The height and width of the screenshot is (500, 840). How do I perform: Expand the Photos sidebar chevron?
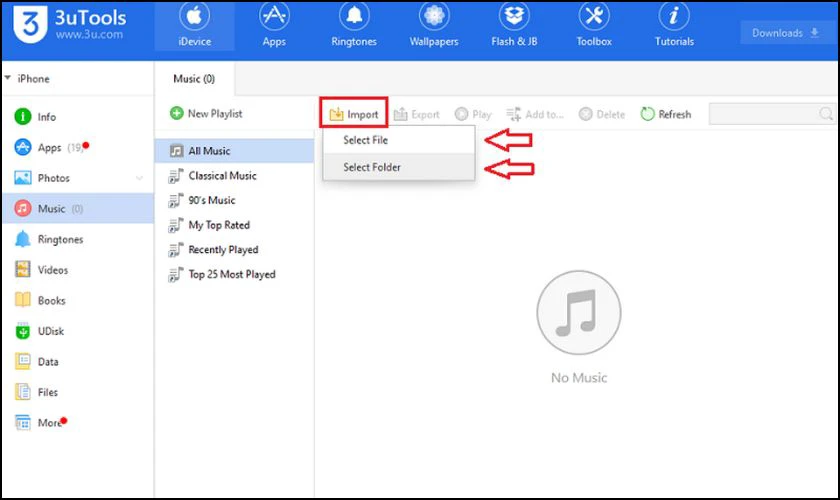pos(139,179)
